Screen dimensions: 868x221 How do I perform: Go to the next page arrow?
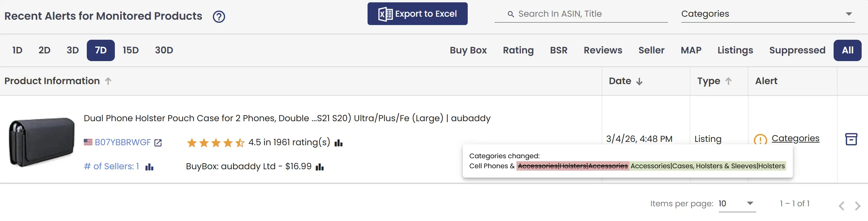click(x=857, y=206)
